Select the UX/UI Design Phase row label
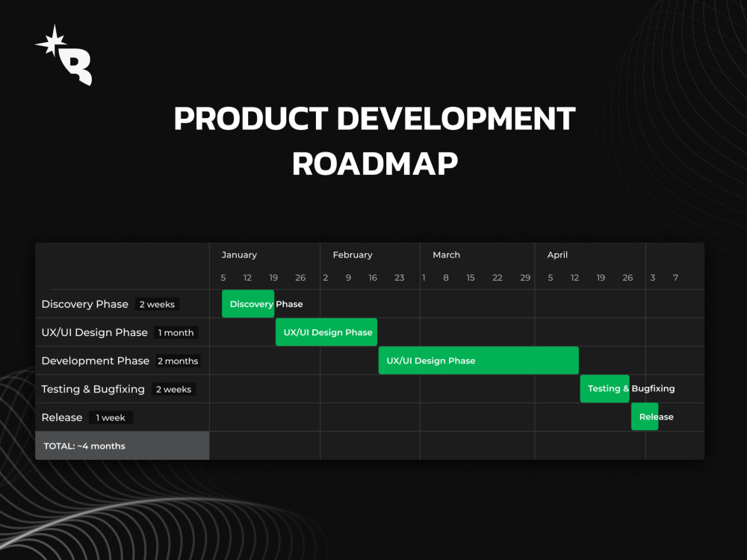This screenshot has height=560, width=747. [x=94, y=332]
